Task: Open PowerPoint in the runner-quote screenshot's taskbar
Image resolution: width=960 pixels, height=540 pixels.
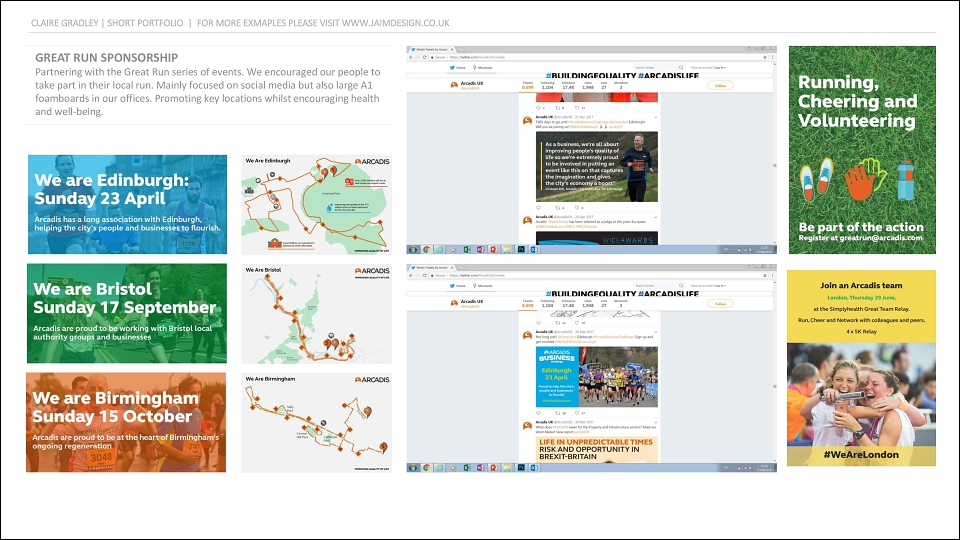Action: [x=493, y=250]
